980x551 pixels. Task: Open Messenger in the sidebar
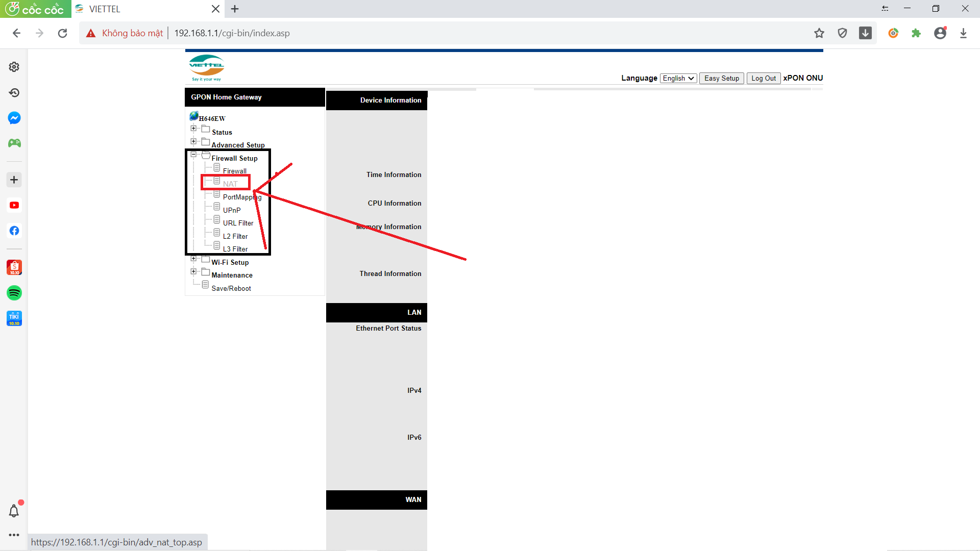14,118
